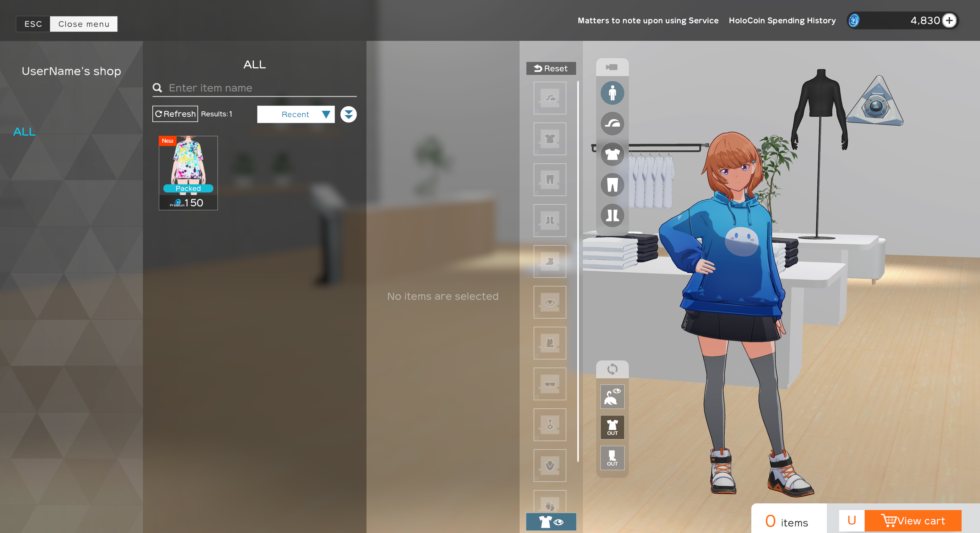Open HoloCoin Spending History

[x=782, y=20]
